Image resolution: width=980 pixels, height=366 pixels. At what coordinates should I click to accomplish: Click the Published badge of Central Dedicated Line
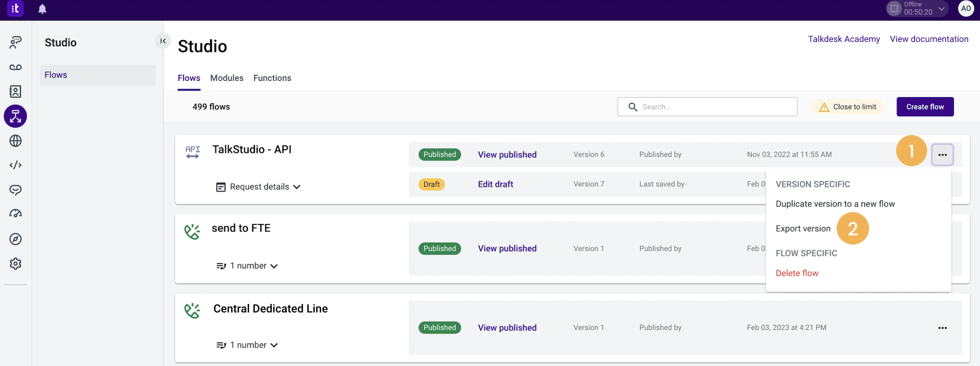(x=439, y=328)
